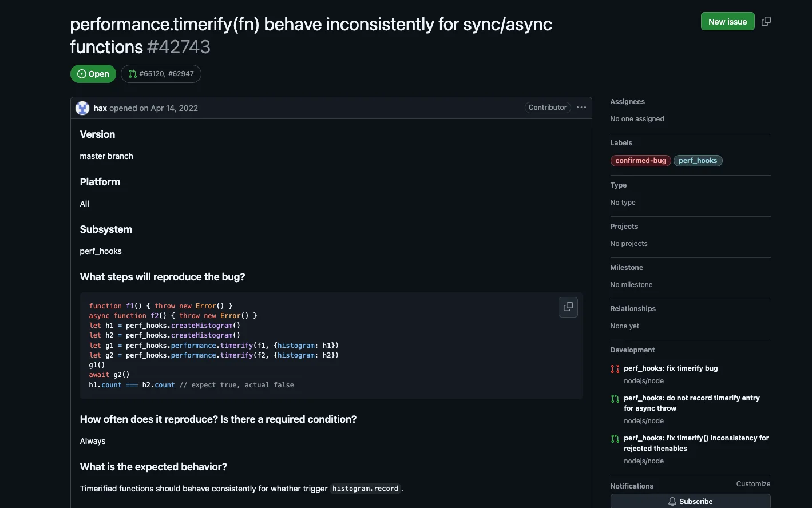Open linked pull requests #65120, #62947
The image size is (812, 508).
(x=161, y=74)
